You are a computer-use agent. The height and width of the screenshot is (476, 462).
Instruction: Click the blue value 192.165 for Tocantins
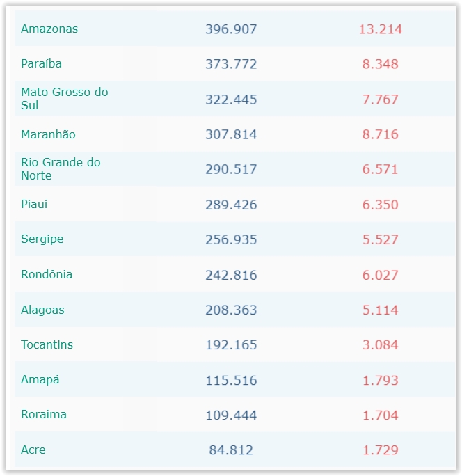231,345
